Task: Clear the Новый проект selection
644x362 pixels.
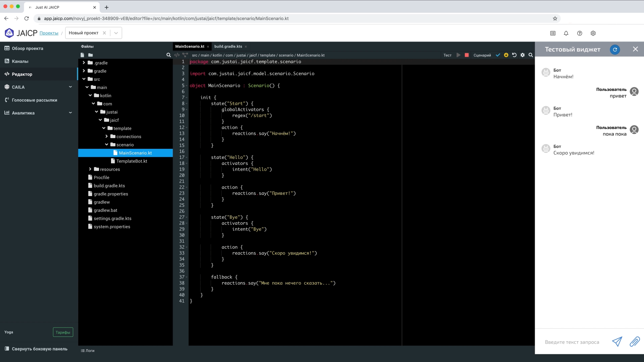Action: 104,33
